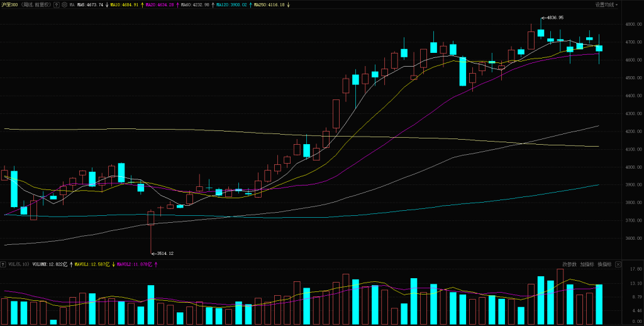This screenshot has width=644, height=326.
Task: Close the VOL indicator panel with X icon
Action: coord(618,264)
